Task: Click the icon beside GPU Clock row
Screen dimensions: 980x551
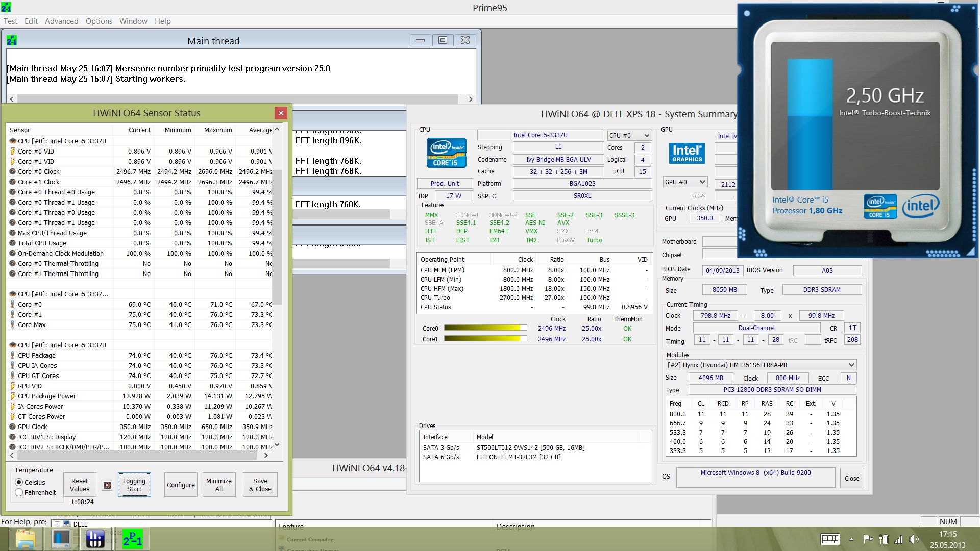Action: point(13,427)
